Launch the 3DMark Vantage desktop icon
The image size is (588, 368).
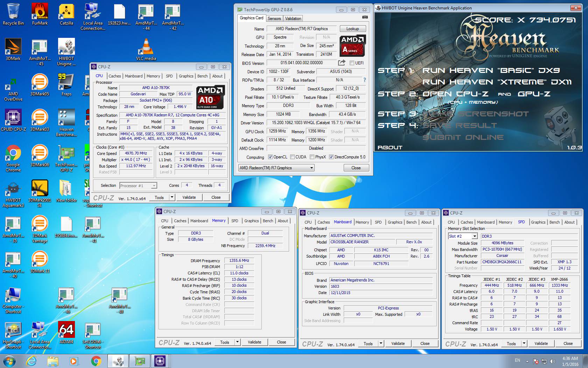(40, 229)
